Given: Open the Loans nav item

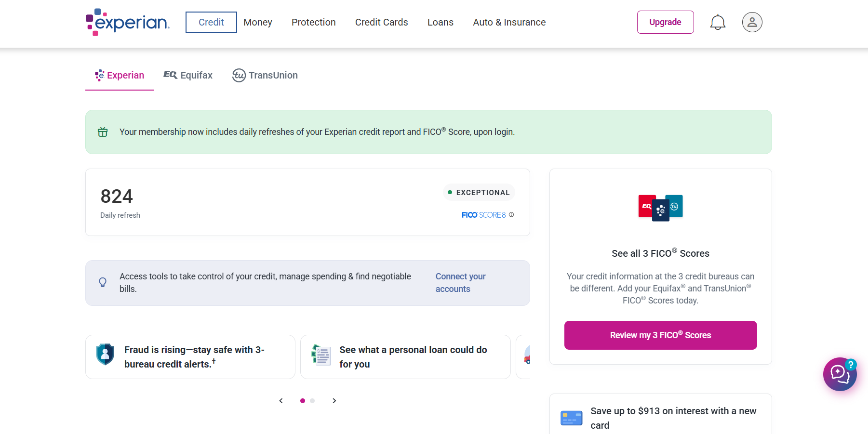Looking at the screenshot, I should point(441,22).
